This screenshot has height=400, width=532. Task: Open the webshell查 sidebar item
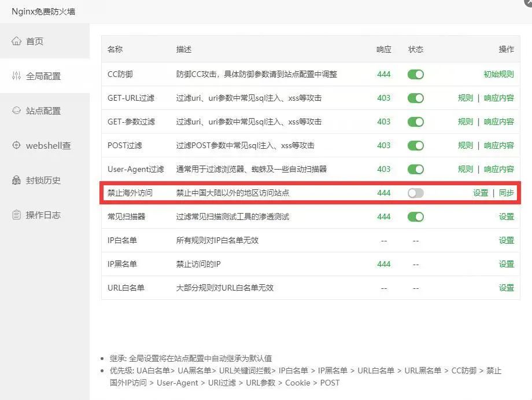(45, 145)
